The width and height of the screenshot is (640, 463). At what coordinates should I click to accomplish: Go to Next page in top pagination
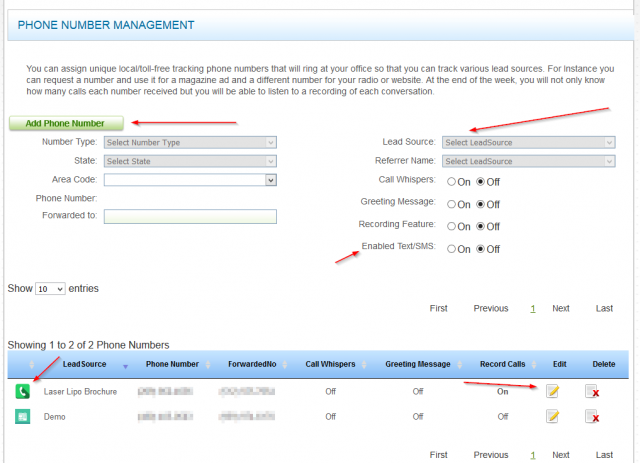tap(561, 308)
